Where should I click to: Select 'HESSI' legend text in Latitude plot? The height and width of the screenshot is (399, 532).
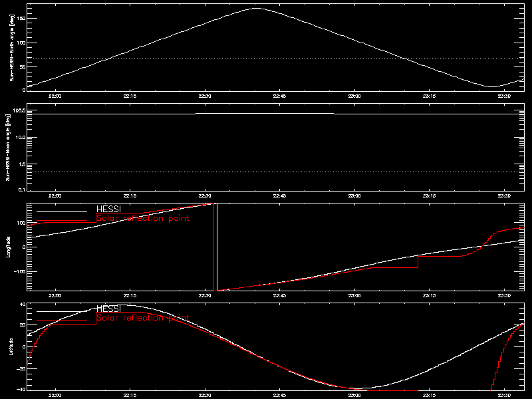click(x=108, y=309)
